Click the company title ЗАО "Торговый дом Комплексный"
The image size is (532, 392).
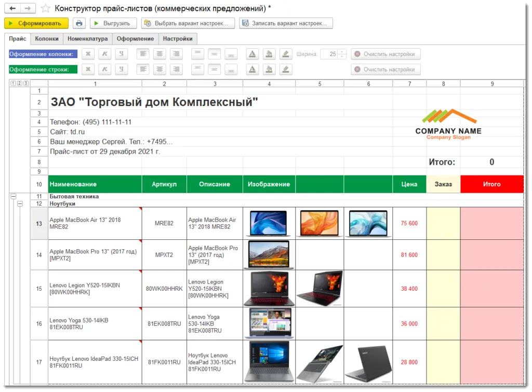[154, 102]
